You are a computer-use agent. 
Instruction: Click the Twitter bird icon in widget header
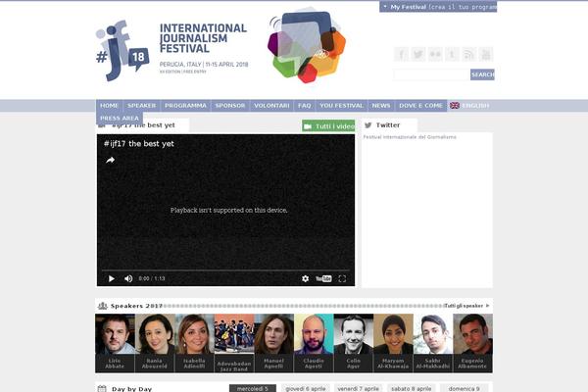click(x=368, y=125)
